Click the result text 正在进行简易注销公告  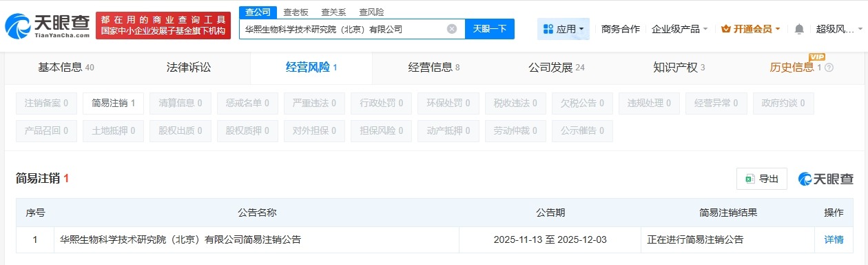(695, 240)
